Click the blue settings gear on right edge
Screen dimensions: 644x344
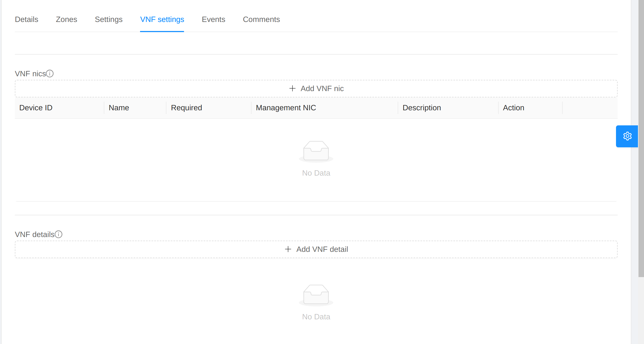pyautogui.click(x=627, y=136)
